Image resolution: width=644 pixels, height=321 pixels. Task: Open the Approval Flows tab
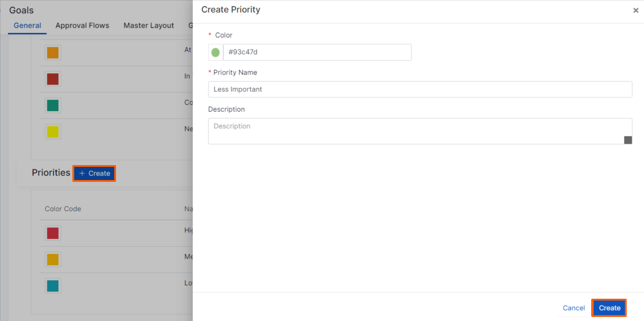[82, 25]
